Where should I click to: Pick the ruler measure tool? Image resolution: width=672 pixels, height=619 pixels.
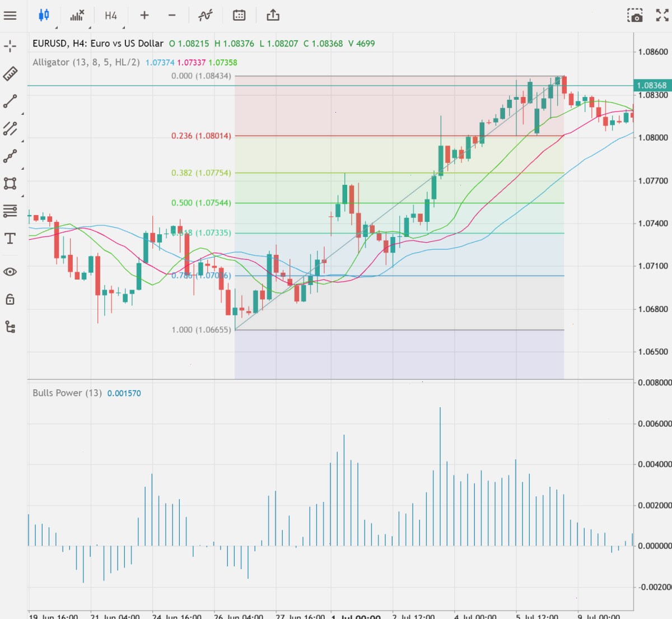(x=10, y=73)
